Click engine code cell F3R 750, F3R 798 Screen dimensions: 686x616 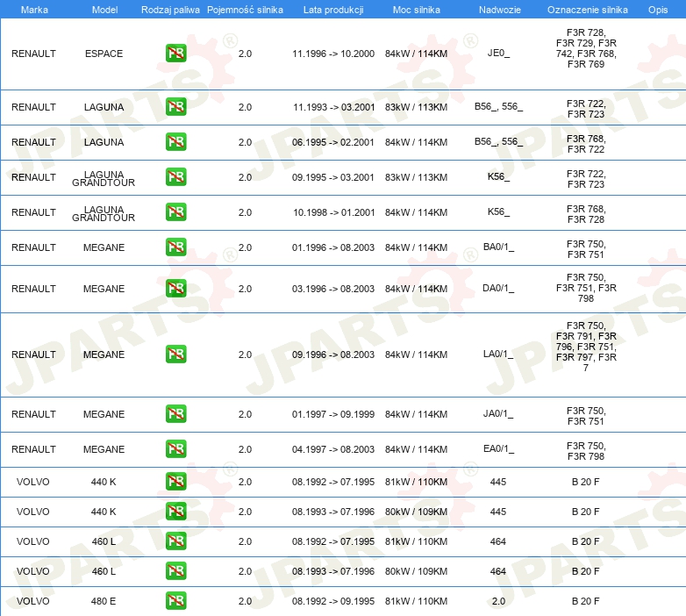point(586,451)
